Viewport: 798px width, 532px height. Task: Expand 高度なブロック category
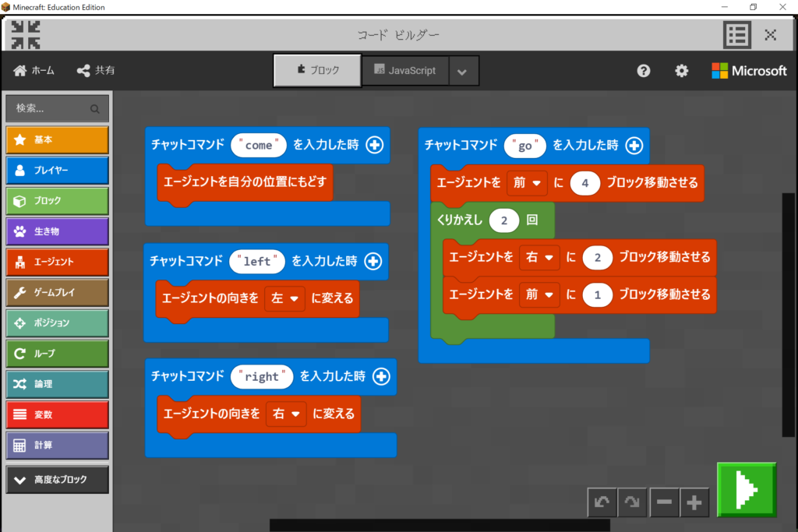57,480
